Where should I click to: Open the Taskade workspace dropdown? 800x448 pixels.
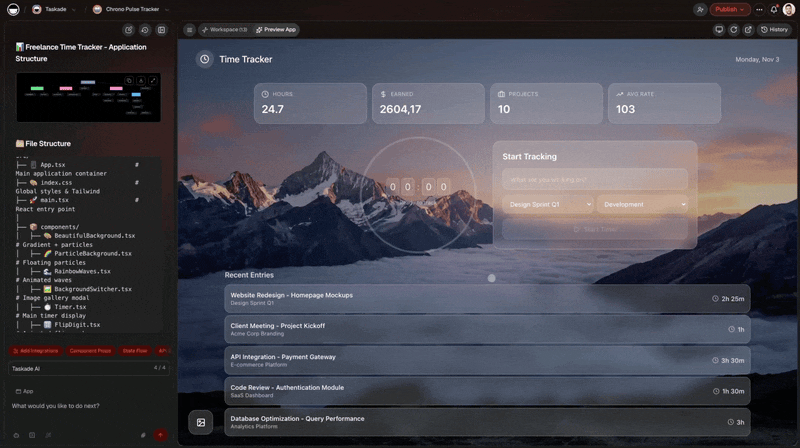54,9
